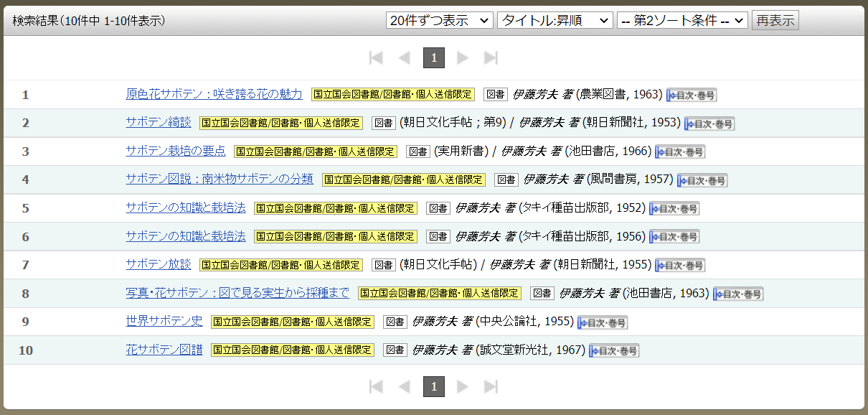868x415 pixels.
Task: Jump to last page in bottom pagination
Action: [x=491, y=387]
